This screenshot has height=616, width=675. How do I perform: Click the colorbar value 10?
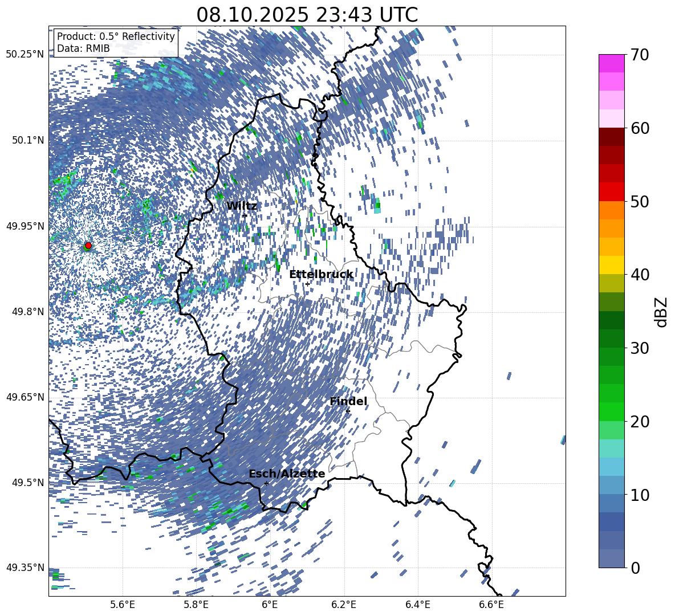click(640, 494)
